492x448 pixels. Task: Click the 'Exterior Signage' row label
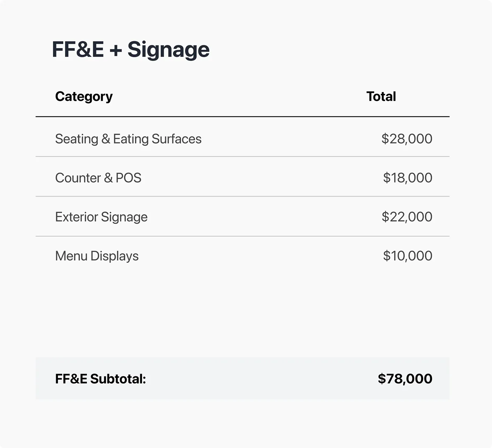click(101, 217)
